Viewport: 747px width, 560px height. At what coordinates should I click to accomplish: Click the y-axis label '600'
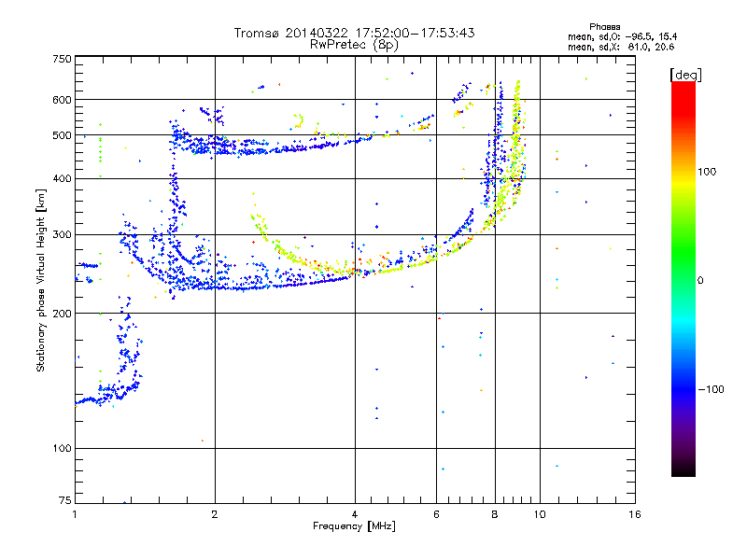tap(63, 100)
